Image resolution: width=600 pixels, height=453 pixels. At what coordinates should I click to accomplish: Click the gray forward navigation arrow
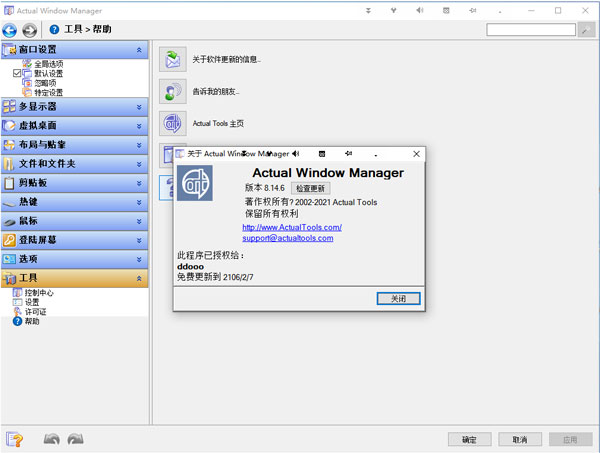[x=29, y=30]
